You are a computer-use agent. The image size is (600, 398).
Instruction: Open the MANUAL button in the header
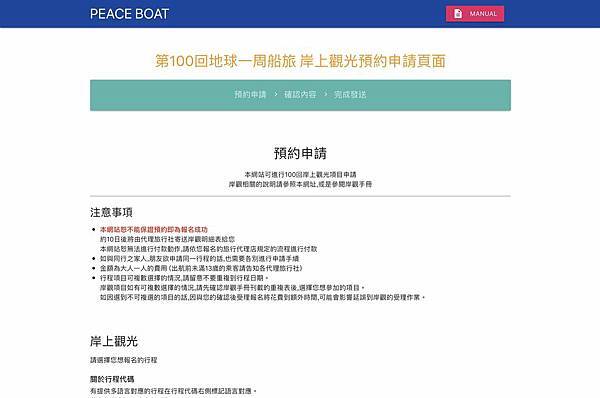475,14
